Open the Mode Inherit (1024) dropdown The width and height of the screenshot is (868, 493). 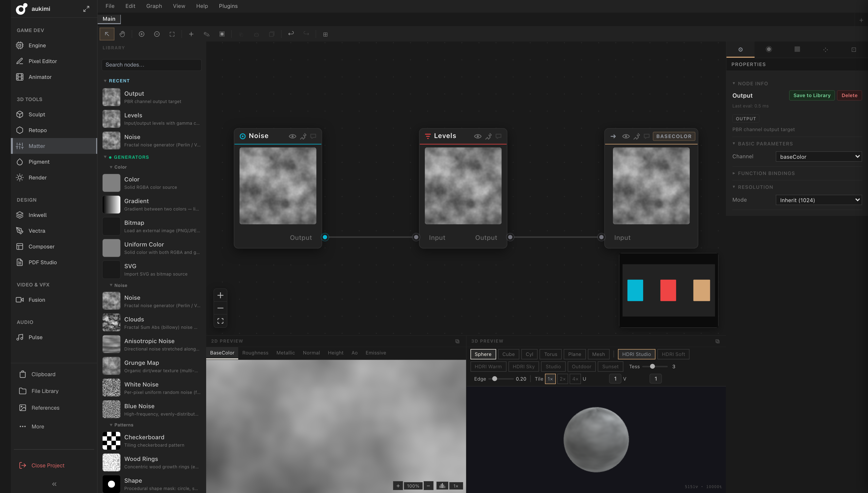pos(819,200)
